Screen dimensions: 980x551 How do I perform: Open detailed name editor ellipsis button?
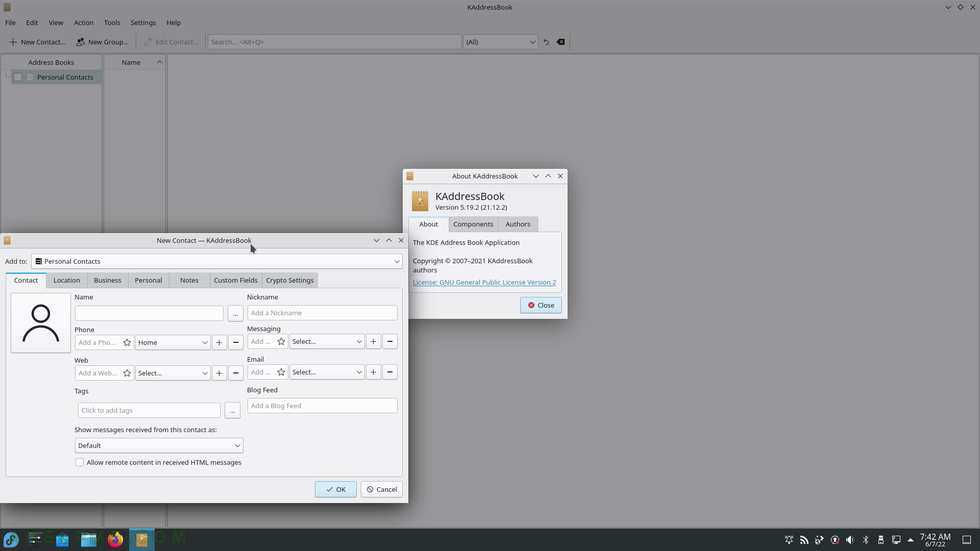click(x=235, y=314)
